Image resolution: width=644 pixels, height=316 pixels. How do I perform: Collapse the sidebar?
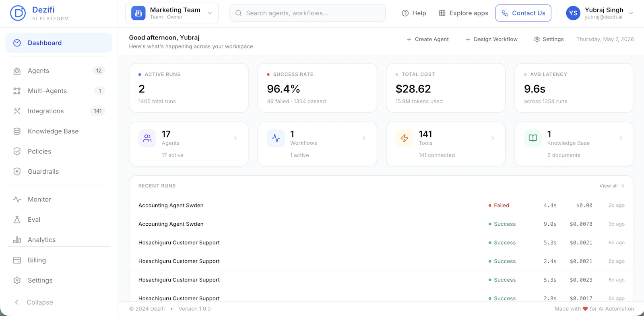tap(34, 302)
